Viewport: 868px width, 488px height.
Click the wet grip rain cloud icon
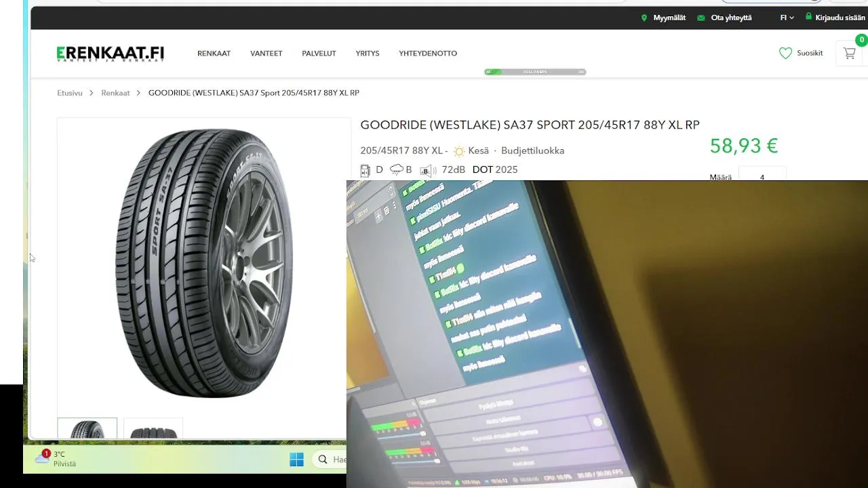coord(396,170)
